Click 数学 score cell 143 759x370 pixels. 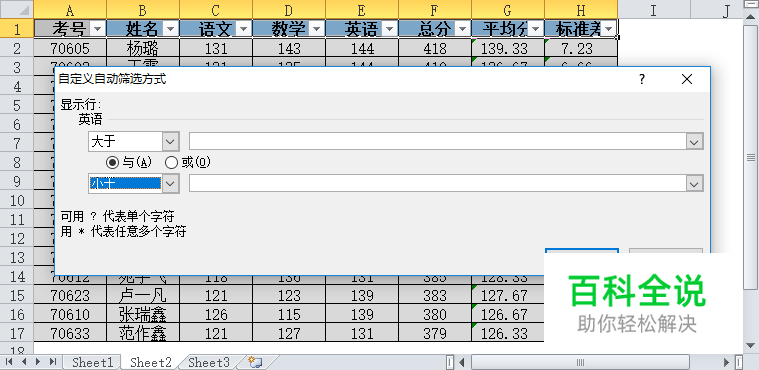point(289,48)
